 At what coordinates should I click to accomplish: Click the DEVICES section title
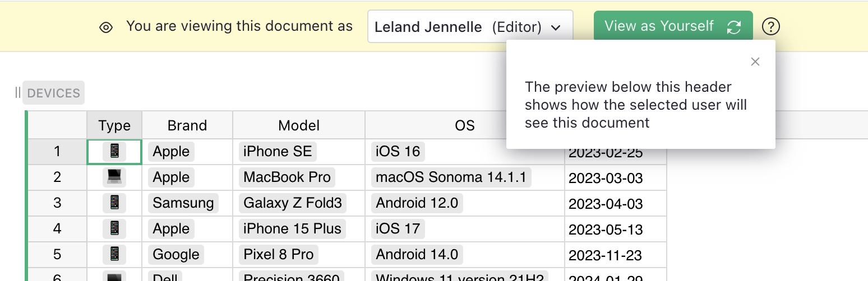(x=54, y=93)
